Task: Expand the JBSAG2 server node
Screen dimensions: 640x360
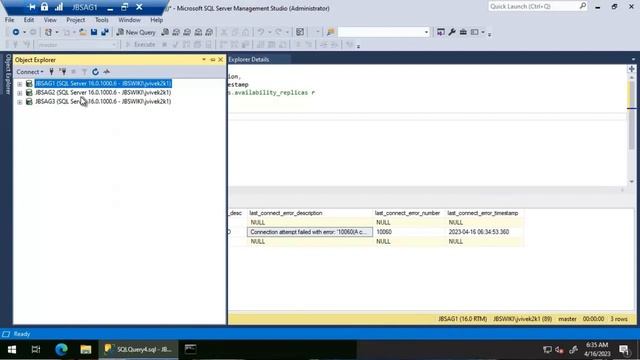Action: tap(20, 93)
